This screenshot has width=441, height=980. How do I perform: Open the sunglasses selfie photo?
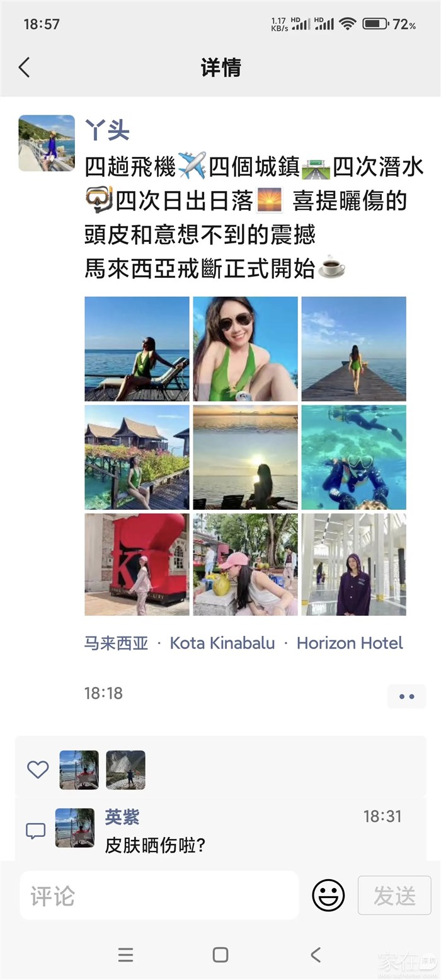[x=245, y=349]
